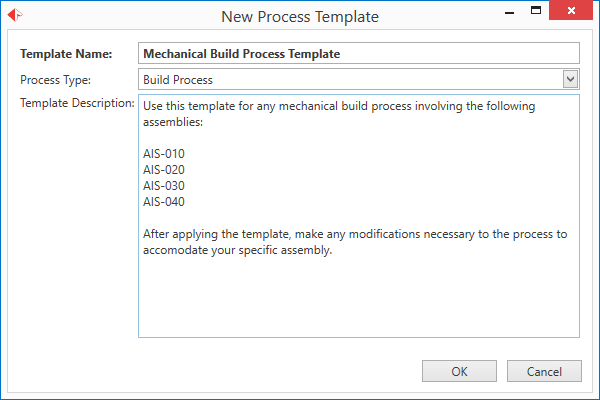Screen dimensions: 600x400
Task: Click the red app icon in title bar
Action: coord(16,16)
